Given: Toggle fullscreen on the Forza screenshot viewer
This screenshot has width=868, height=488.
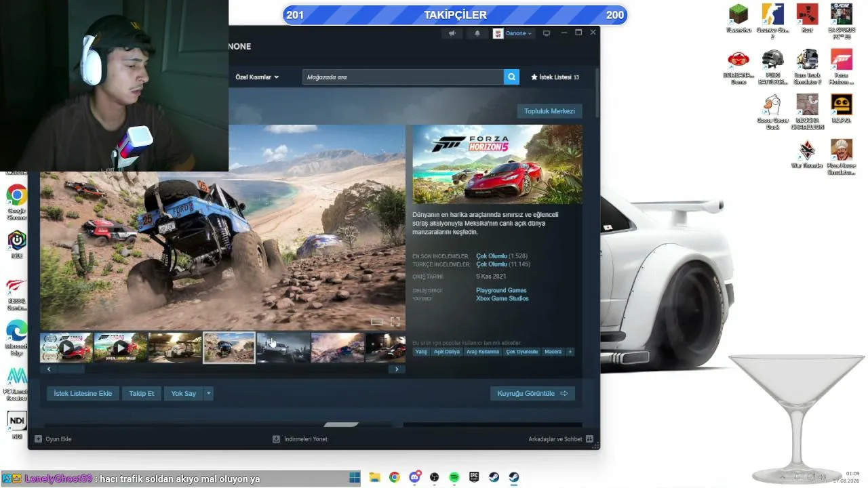Looking at the screenshot, I should coord(395,322).
